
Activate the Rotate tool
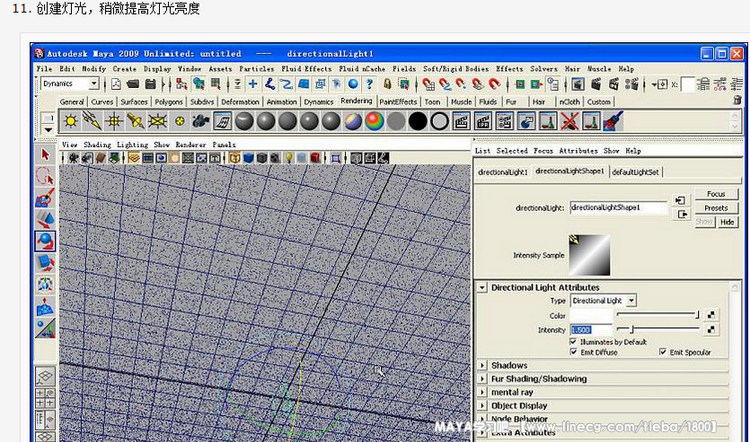pyautogui.click(x=45, y=241)
